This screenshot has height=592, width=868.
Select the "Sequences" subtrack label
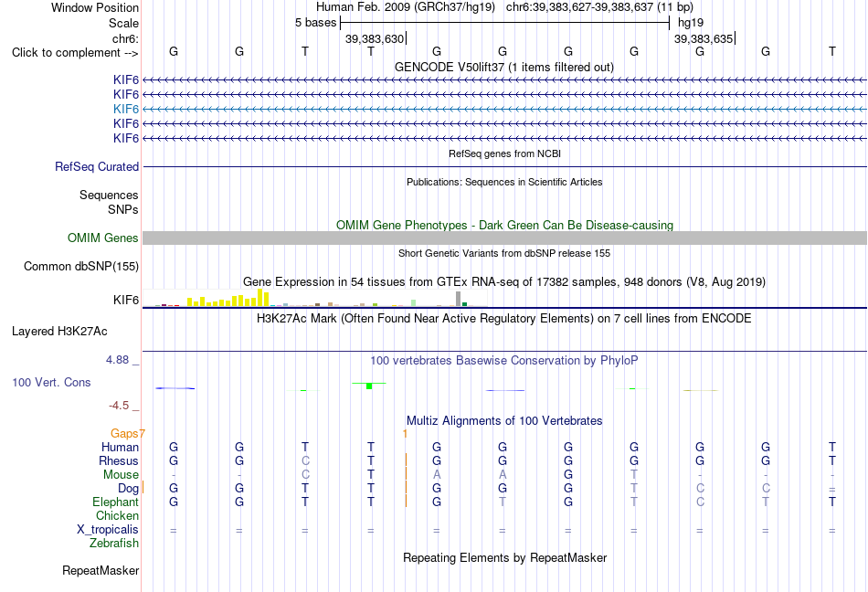[109, 195]
